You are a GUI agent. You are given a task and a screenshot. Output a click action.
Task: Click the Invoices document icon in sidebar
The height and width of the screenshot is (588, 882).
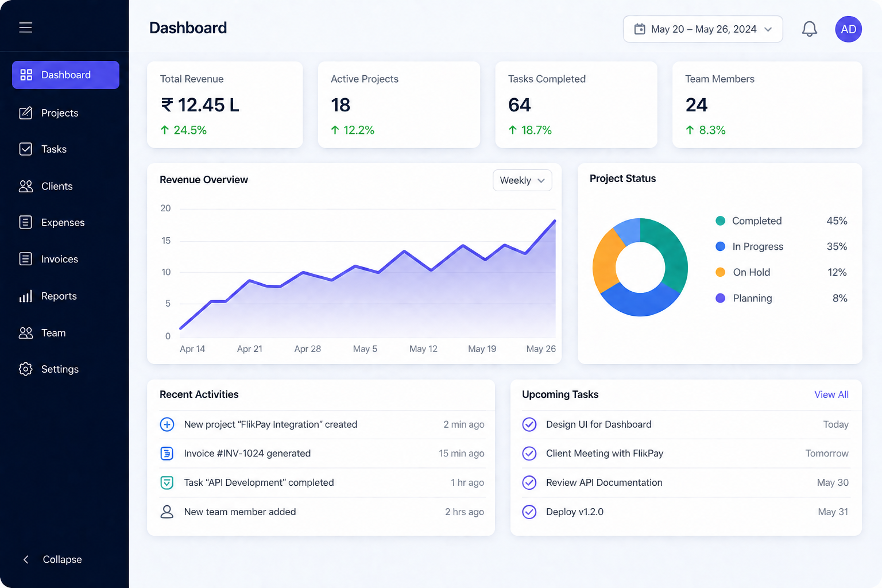pyautogui.click(x=26, y=259)
